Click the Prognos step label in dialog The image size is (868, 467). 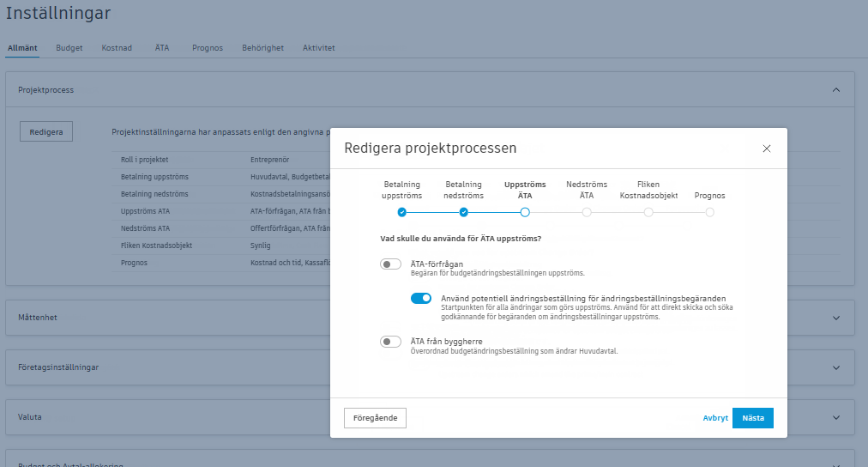pos(709,196)
